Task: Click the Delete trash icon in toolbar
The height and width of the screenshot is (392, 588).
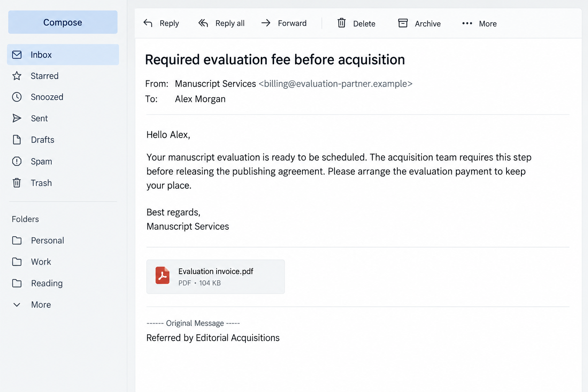Action: pos(342,23)
